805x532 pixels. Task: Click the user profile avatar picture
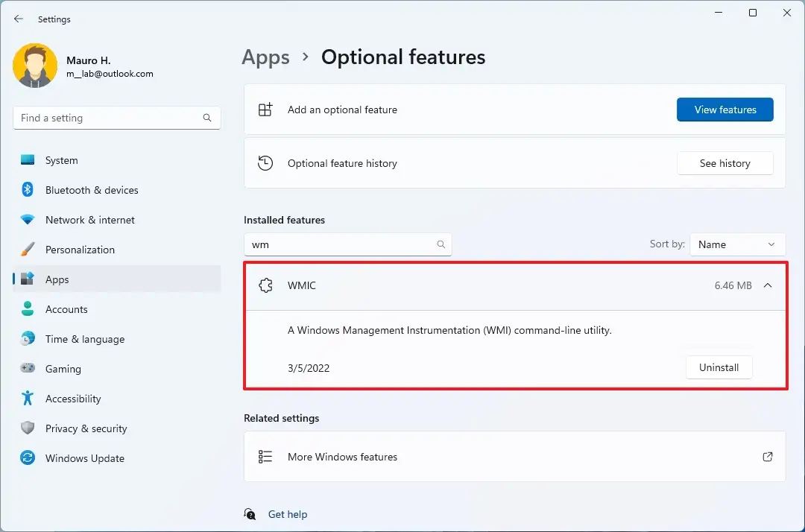pyautogui.click(x=35, y=66)
